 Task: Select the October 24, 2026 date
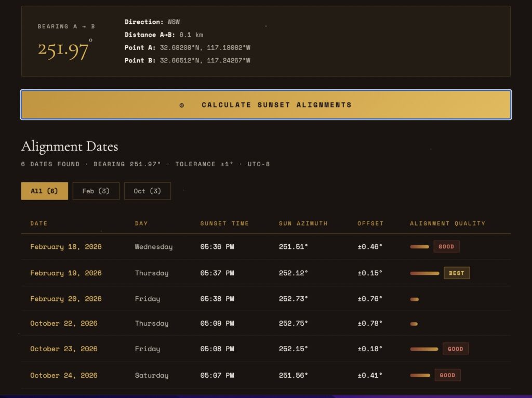(64, 375)
